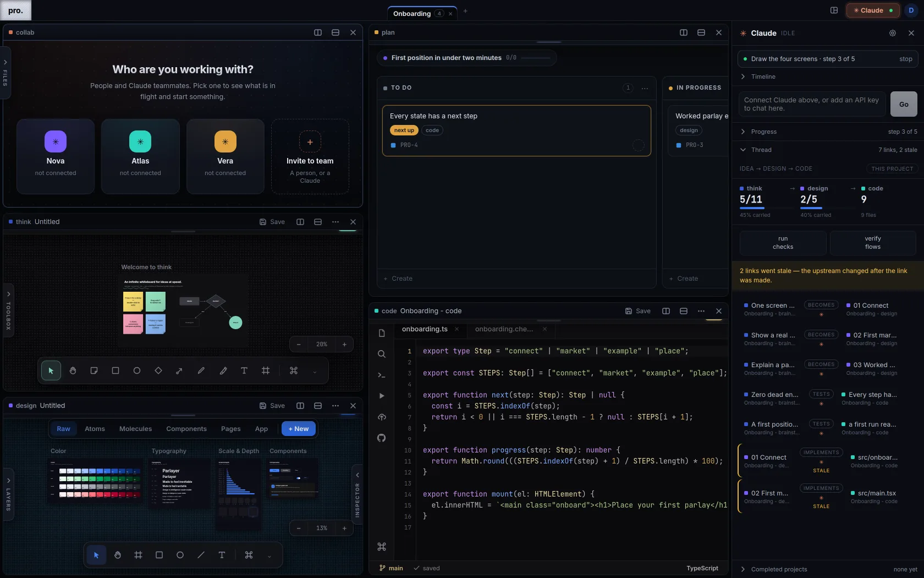This screenshot has height=578, width=924.
Task: Run the code with the play icon
Action: coord(382,396)
